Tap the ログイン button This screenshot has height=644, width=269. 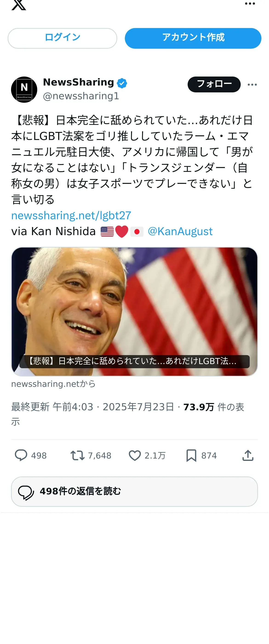(x=62, y=38)
